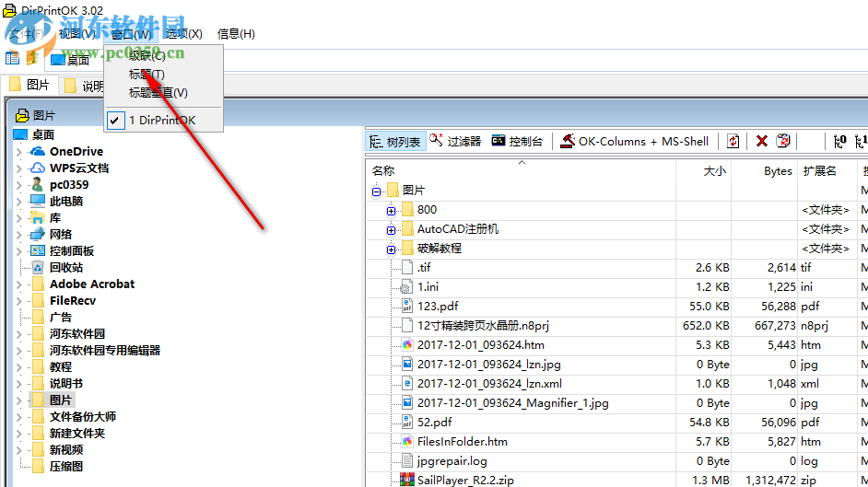
Task: Click the 1.ini gear file icon
Action: tap(405, 287)
